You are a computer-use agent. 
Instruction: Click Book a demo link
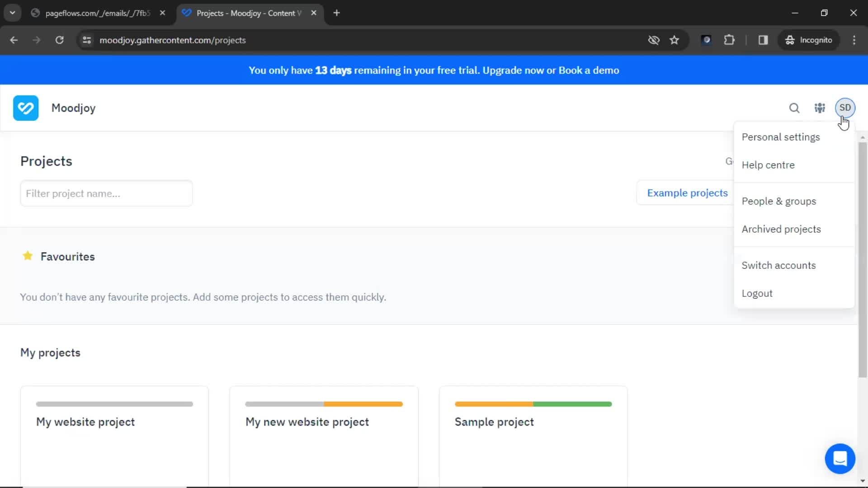pyautogui.click(x=589, y=70)
